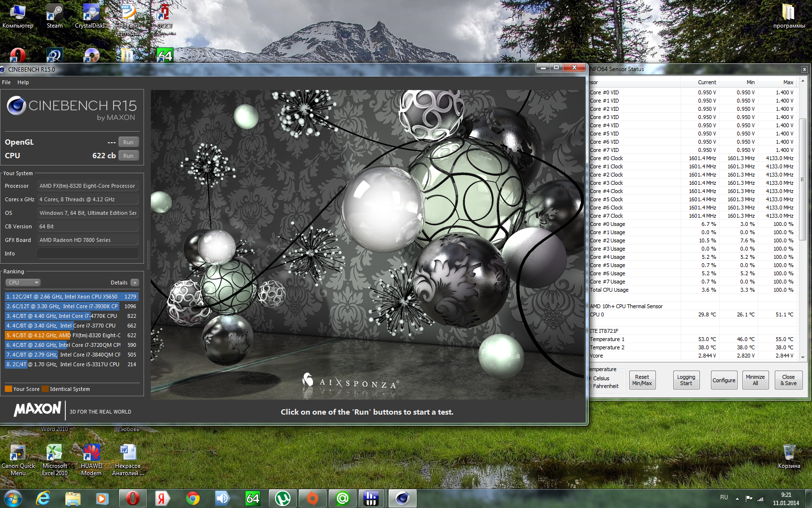
Task: Launch the Steam desktop shortcut
Action: coord(55,15)
